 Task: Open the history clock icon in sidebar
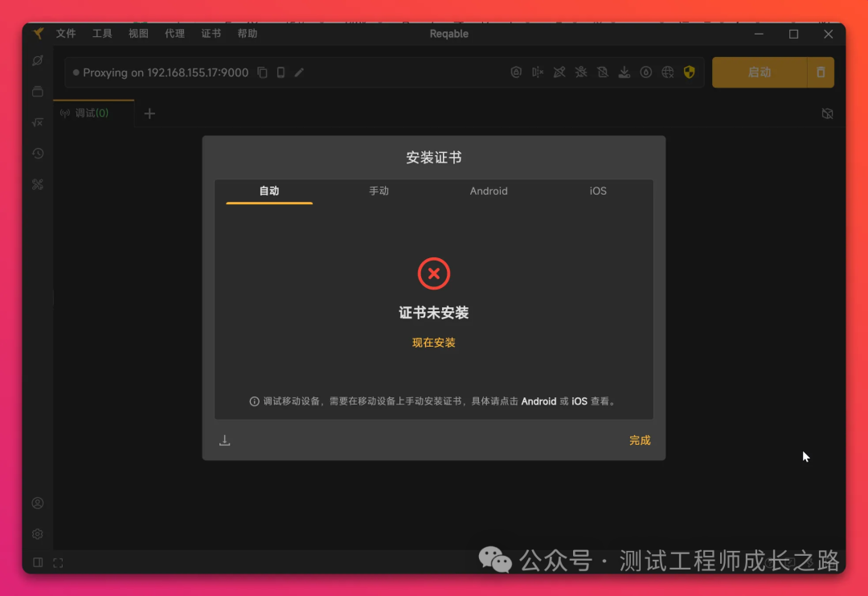[38, 154]
